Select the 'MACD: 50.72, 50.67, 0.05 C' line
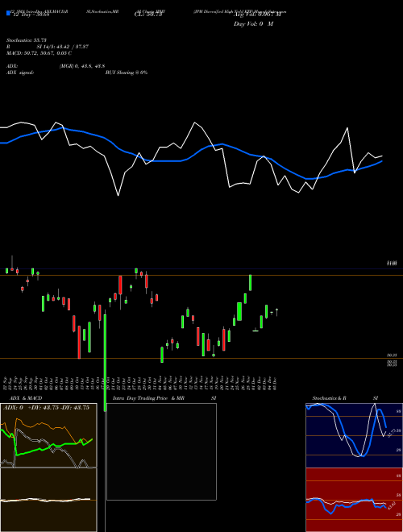This screenshot has height=532, width=403. point(39,53)
